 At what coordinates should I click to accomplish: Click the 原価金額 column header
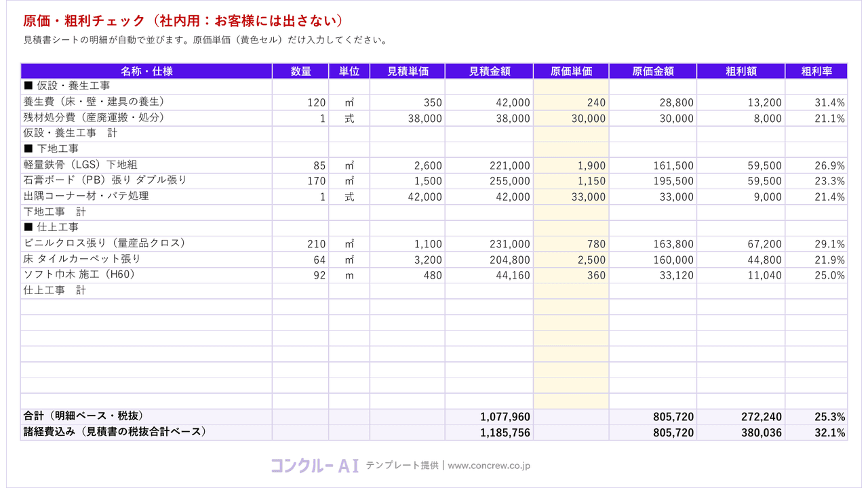(653, 71)
